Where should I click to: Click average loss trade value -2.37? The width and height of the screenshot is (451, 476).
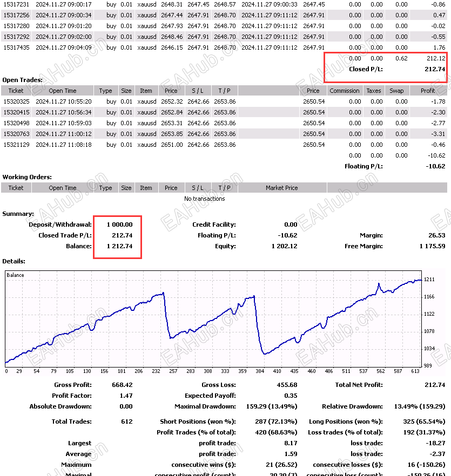coord(438,454)
